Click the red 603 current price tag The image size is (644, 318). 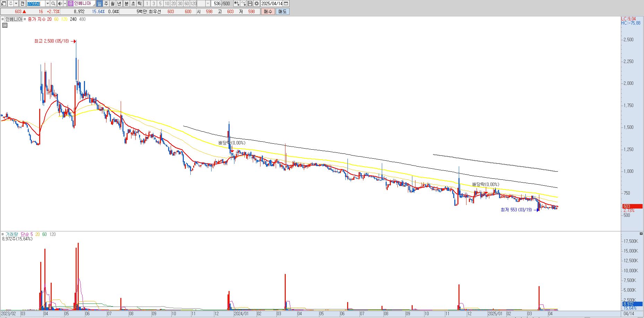633,206
